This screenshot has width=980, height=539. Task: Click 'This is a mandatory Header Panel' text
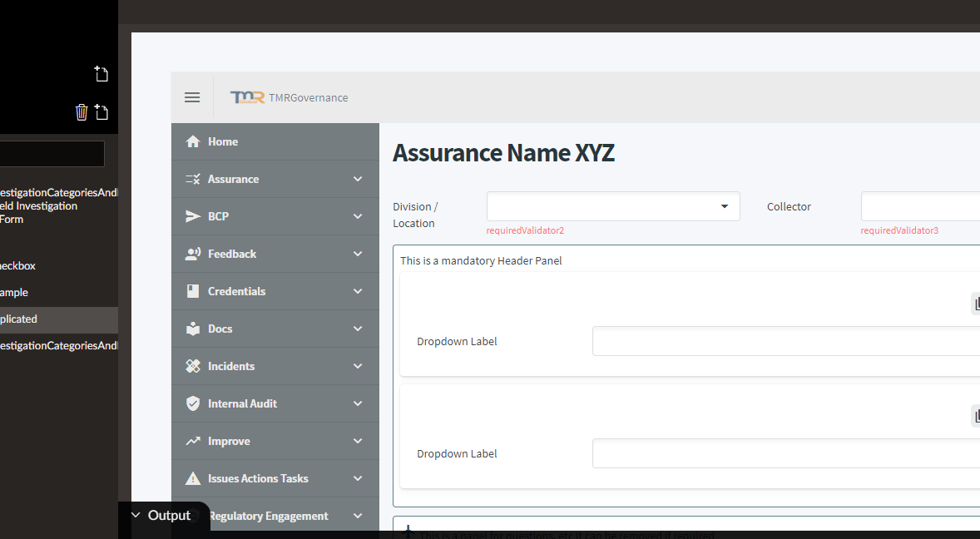[x=481, y=260]
